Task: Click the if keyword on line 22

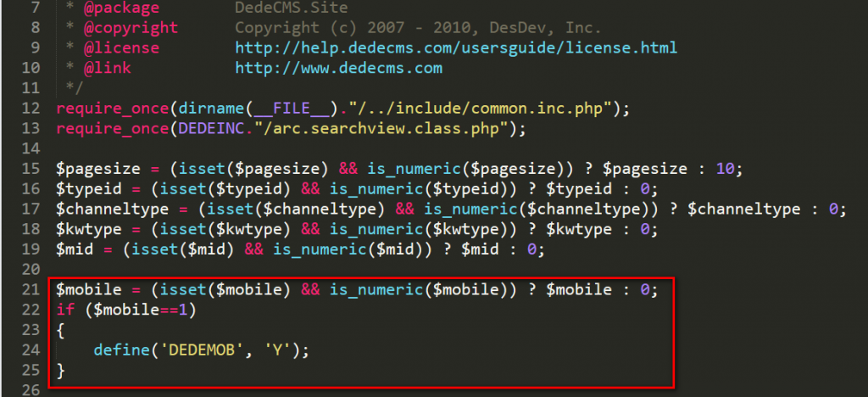Action: coord(64,310)
